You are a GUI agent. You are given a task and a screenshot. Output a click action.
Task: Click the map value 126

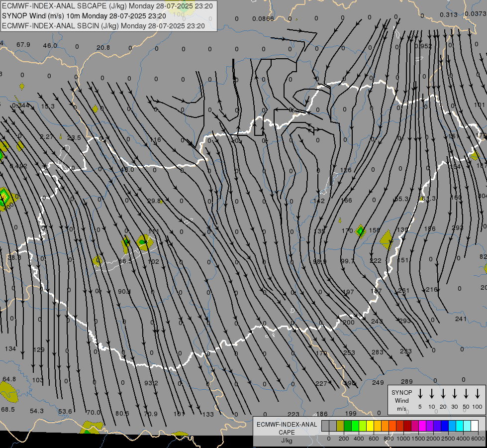pos(346,170)
